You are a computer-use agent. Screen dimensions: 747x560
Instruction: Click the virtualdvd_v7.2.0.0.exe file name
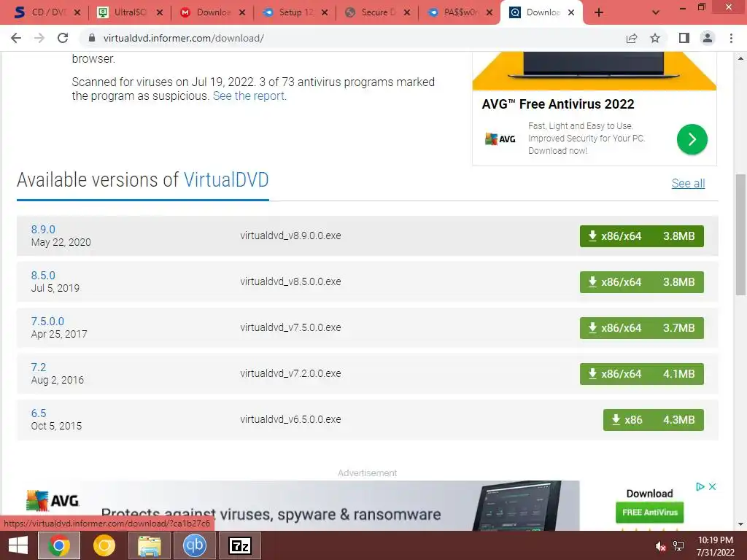(x=290, y=373)
